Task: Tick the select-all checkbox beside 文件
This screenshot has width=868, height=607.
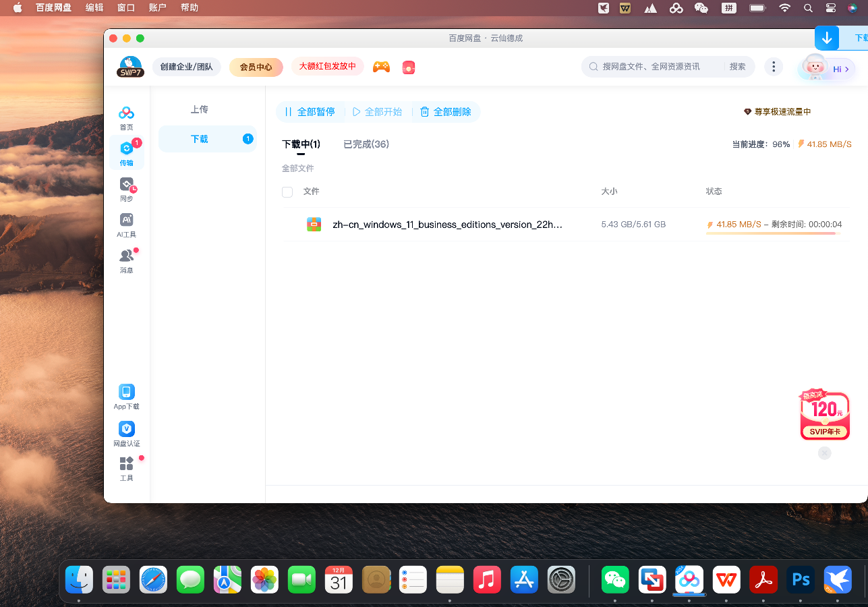Action: click(287, 192)
